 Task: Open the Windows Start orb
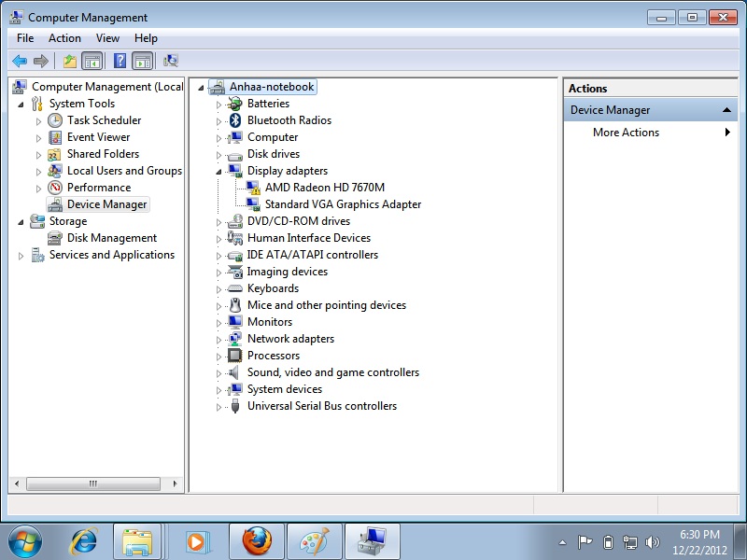[25, 542]
